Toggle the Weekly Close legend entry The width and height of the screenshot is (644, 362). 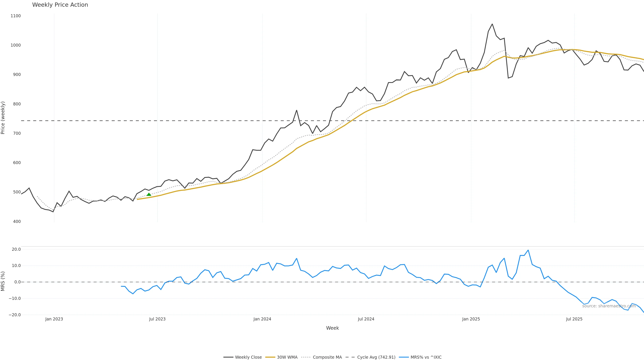click(248, 357)
